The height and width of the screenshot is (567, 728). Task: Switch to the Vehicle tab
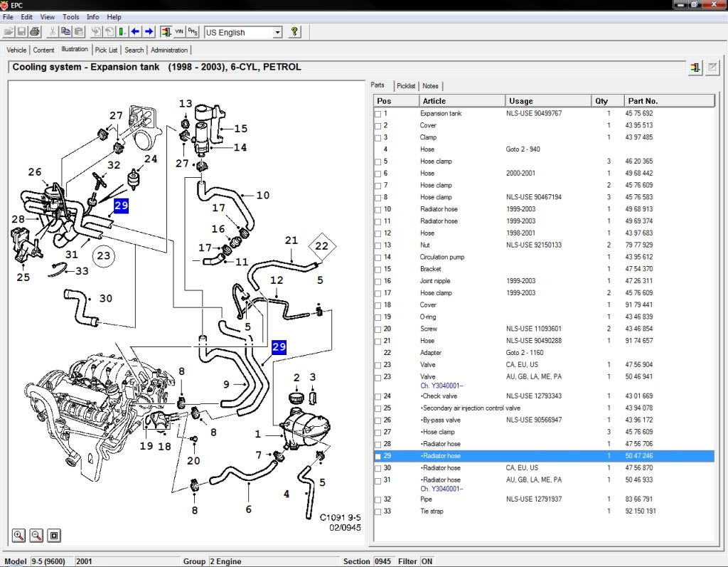(16, 50)
